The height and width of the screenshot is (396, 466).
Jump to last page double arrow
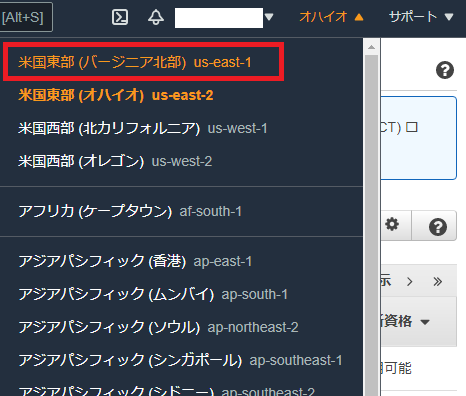[438, 282]
